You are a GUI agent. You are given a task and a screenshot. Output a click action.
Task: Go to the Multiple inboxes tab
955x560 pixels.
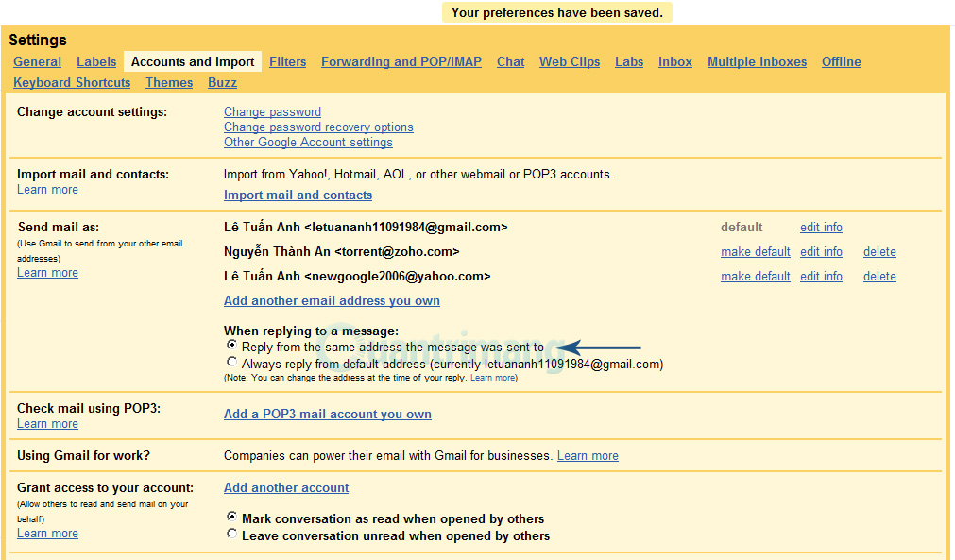click(x=757, y=61)
